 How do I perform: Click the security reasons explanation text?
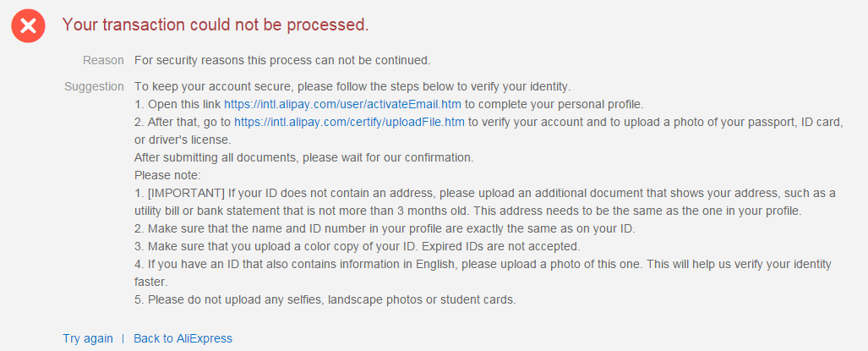click(282, 60)
